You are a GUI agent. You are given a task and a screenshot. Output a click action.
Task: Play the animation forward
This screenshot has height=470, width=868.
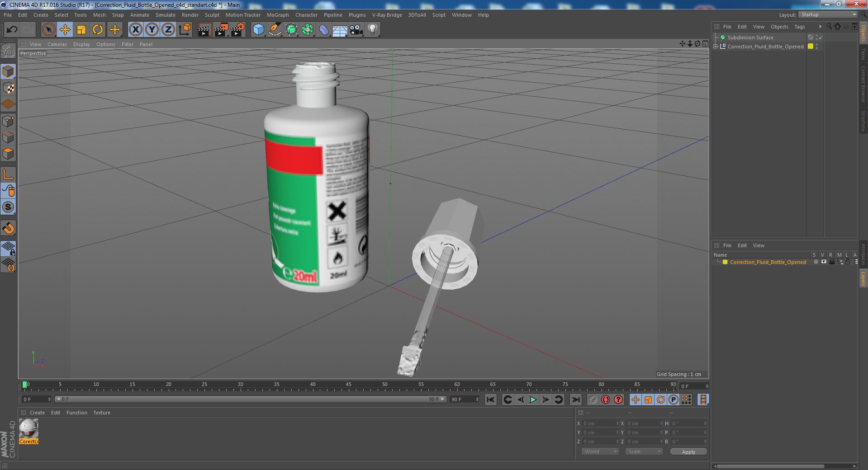[533, 399]
